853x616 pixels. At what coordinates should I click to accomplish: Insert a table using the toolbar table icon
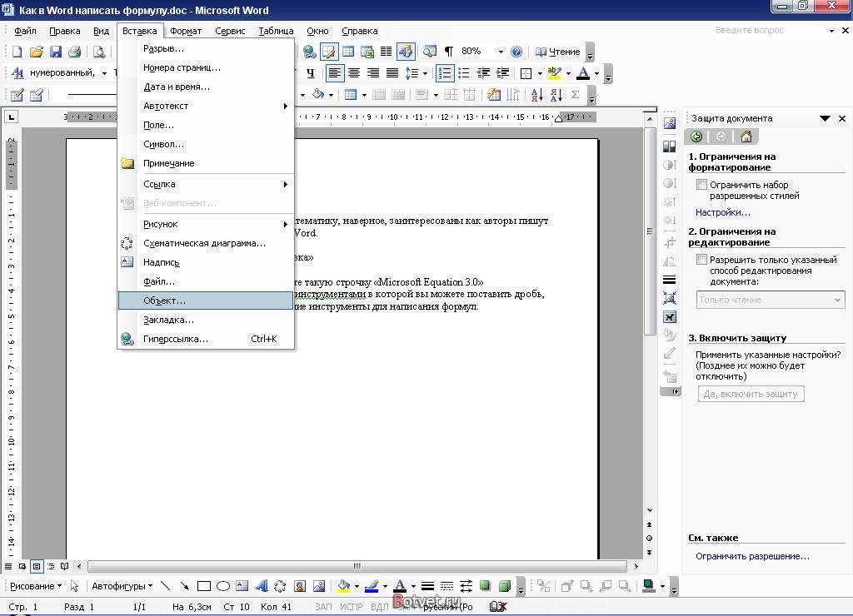click(348, 52)
